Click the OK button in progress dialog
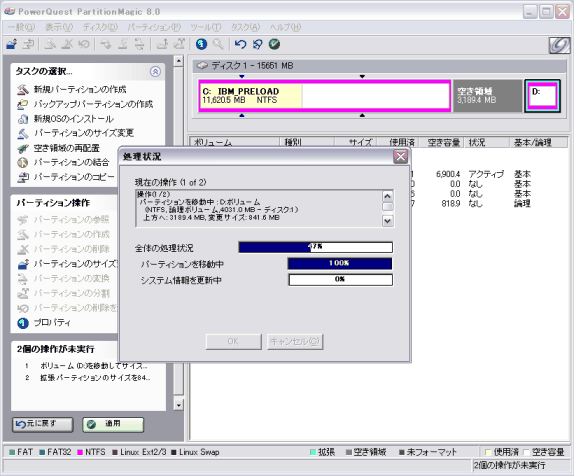This screenshot has height=476, width=574. (234, 342)
